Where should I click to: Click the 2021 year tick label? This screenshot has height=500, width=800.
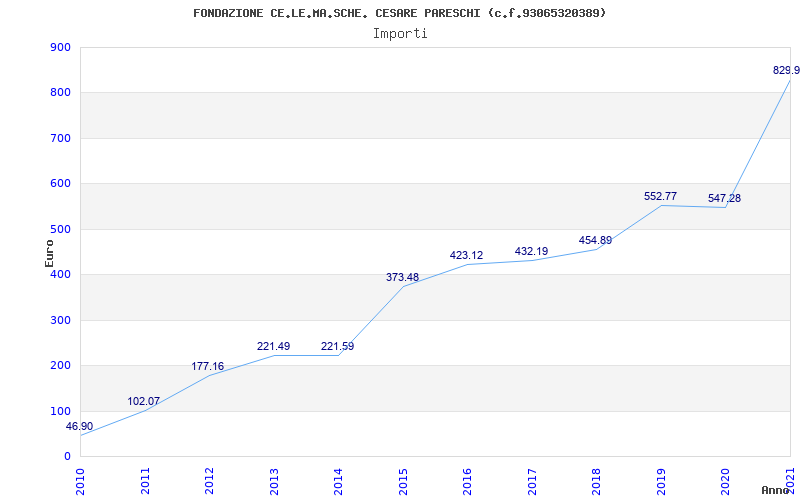click(x=791, y=482)
